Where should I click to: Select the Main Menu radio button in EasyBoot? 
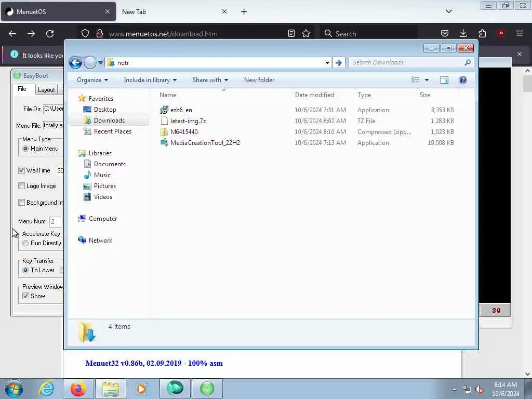(x=25, y=149)
